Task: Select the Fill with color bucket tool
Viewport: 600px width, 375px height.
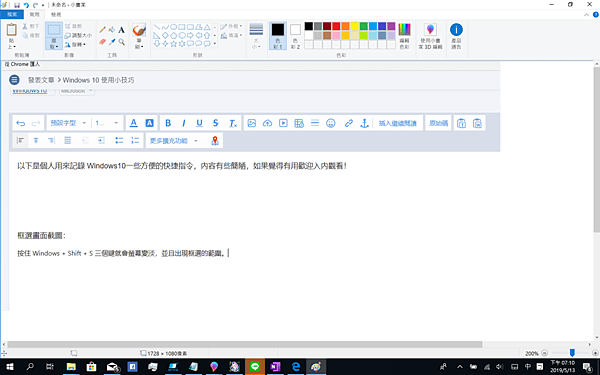Action: coord(112,30)
